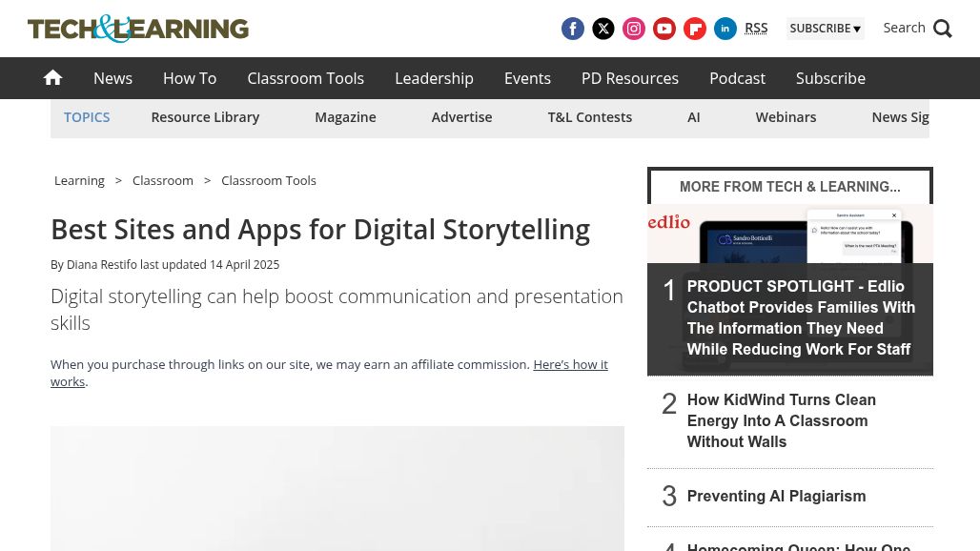980x551 pixels.
Task: Go to home via house icon
Action: tap(53, 77)
